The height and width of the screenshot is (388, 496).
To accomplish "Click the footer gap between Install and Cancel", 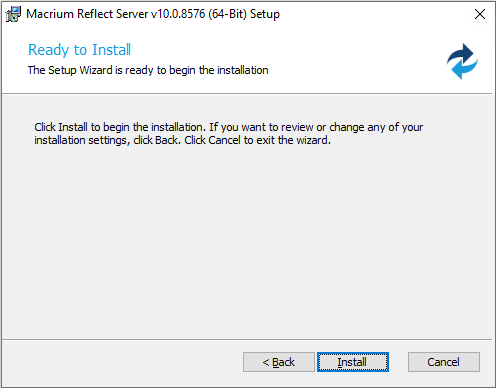I will [398, 362].
